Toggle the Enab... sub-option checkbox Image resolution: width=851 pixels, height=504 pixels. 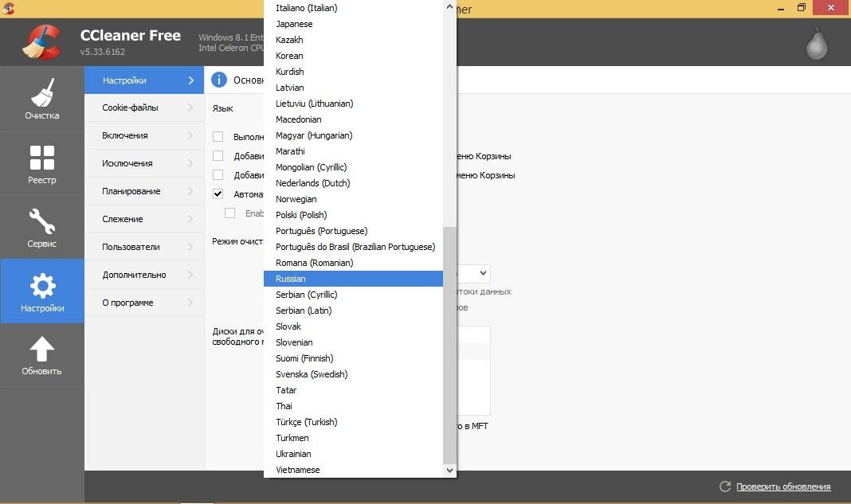point(230,213)
